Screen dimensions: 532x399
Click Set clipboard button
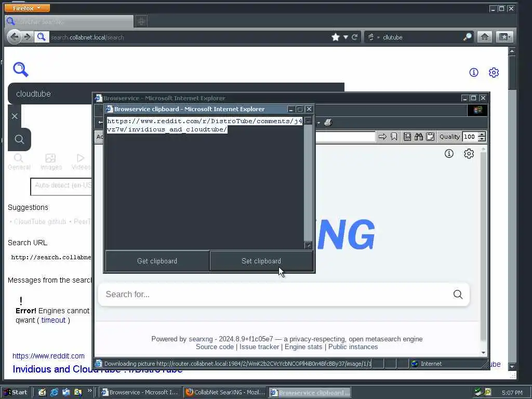point(261,261)
